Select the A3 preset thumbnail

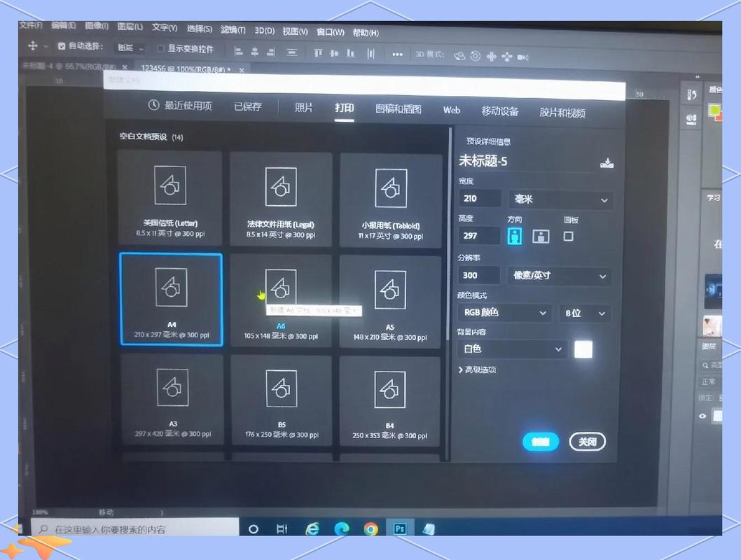click(172, 399)
